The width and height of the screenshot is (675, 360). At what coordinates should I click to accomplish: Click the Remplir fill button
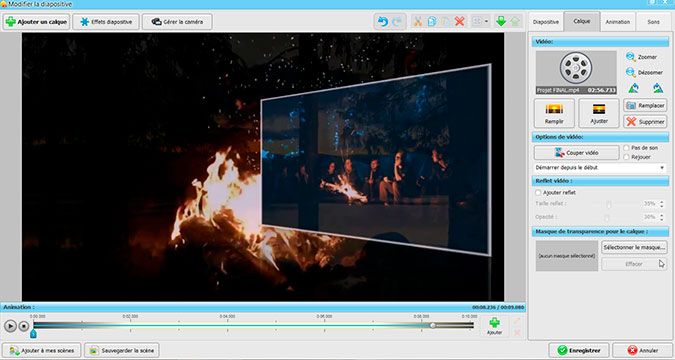click(x=554, y=113)
